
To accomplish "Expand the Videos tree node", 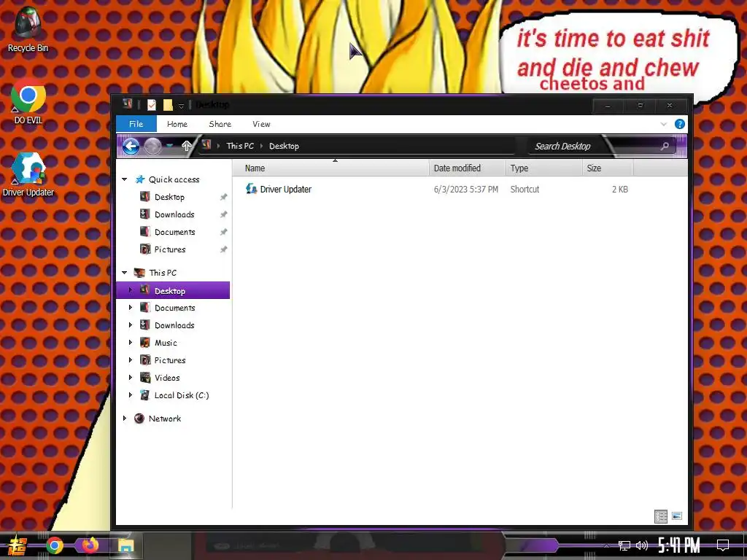I will (131, 378).
